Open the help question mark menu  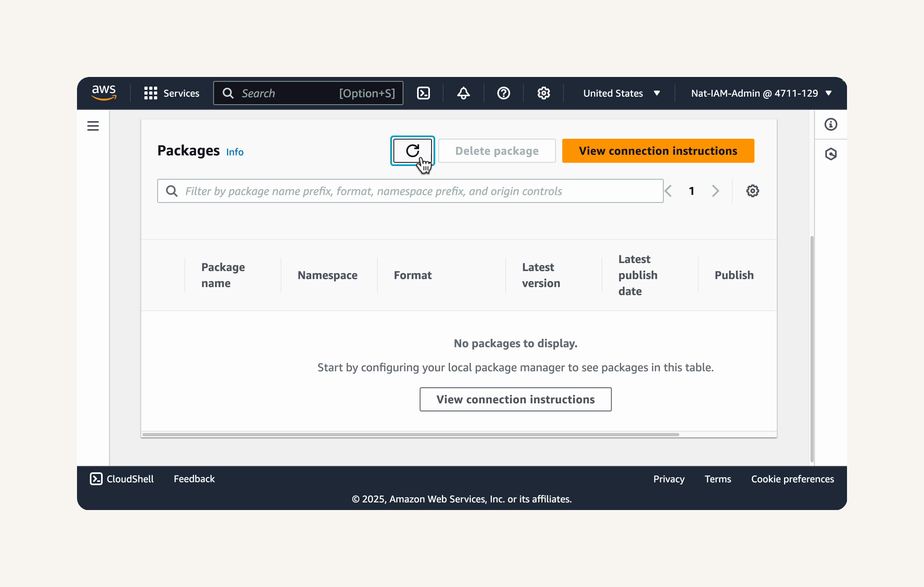click(x=504, y=93)
